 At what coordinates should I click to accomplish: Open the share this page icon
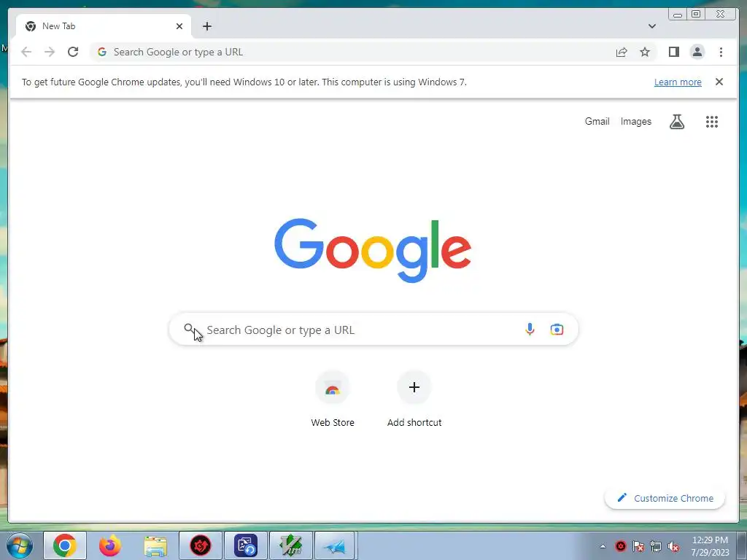[x=622, y=52]
